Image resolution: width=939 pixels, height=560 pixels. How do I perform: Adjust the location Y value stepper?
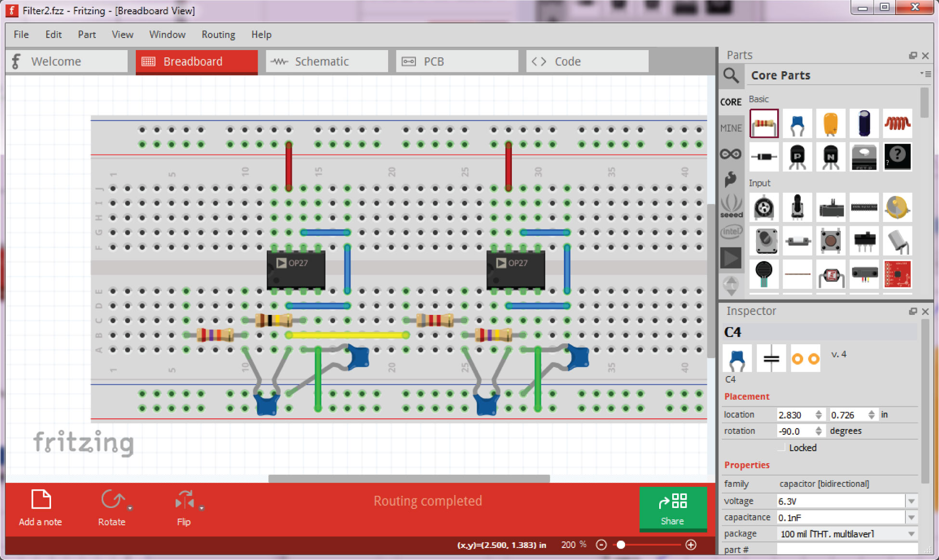[872, 415]
